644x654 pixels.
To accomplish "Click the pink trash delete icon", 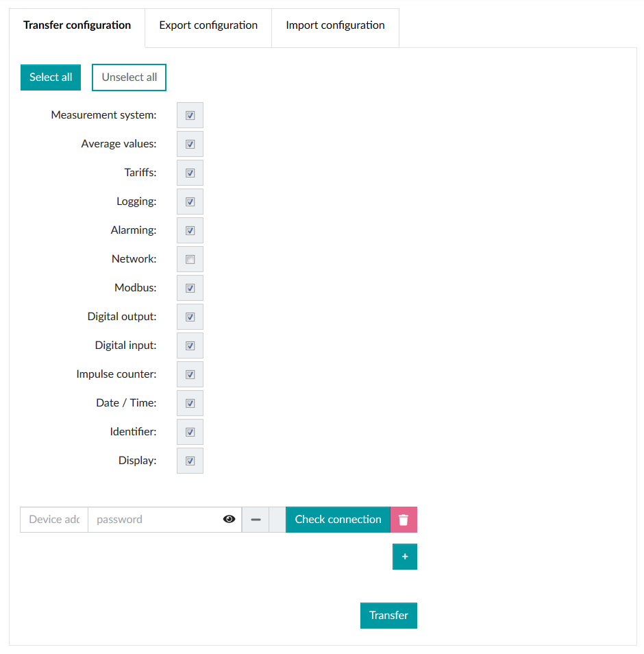I will (404, 520).
